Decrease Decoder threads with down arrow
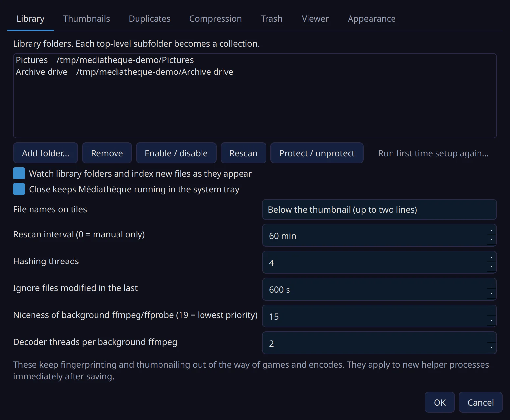The image size is (510, 420). [492, 348]
